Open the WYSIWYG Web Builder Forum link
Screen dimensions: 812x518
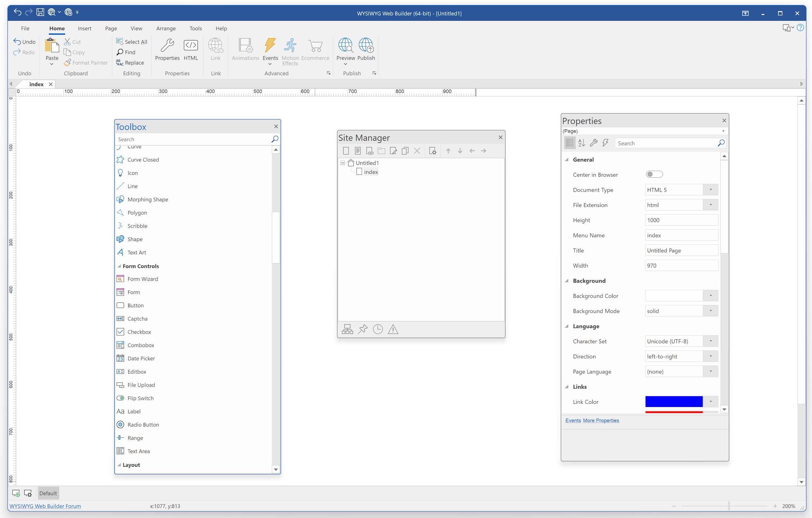point(45,506)
